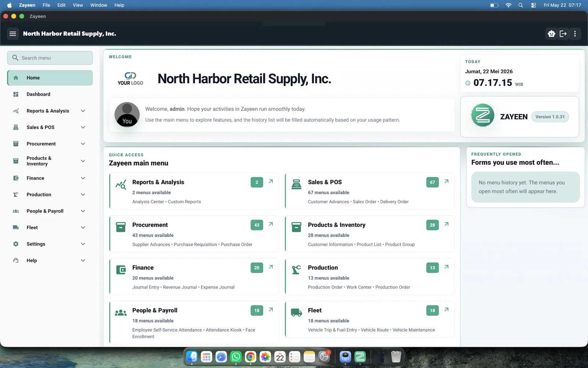The image size is (588, 368).
Task: Open the Zayeen app menu in menu bar
Action: tap(27, 5)
